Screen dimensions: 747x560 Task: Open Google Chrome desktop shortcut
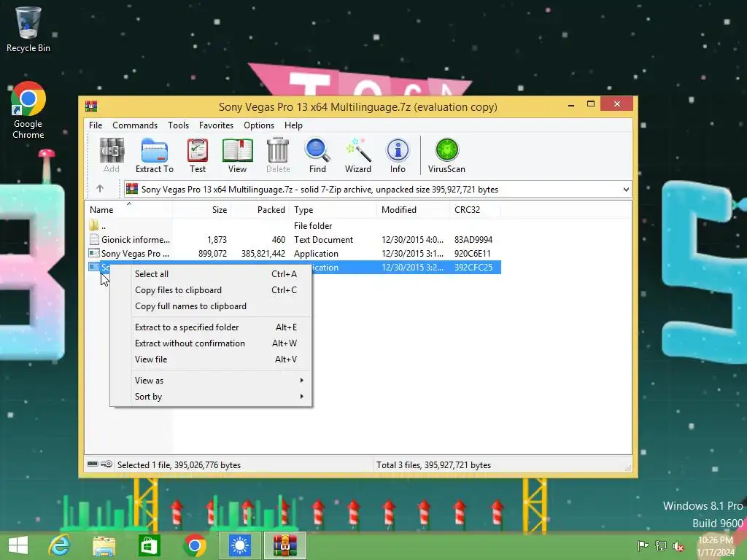pyautogui.click(x=28, y=110)
